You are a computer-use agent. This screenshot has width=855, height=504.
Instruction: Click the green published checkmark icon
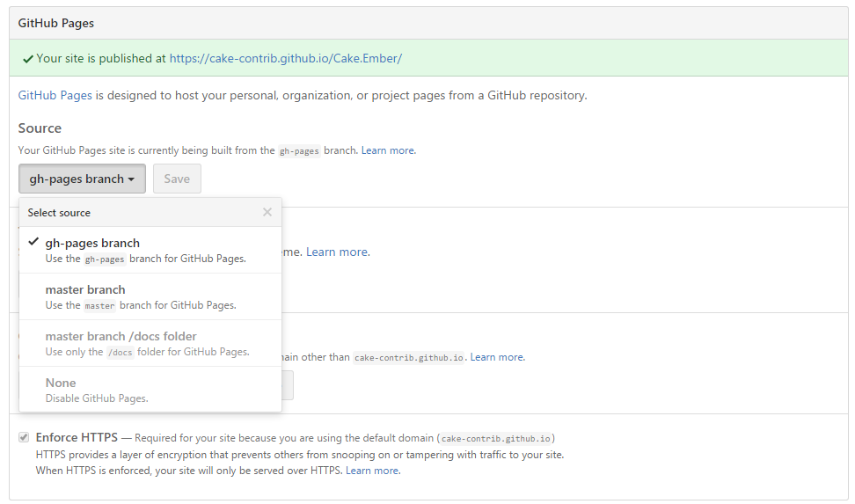pyautogui.click(x=28, y=59)
